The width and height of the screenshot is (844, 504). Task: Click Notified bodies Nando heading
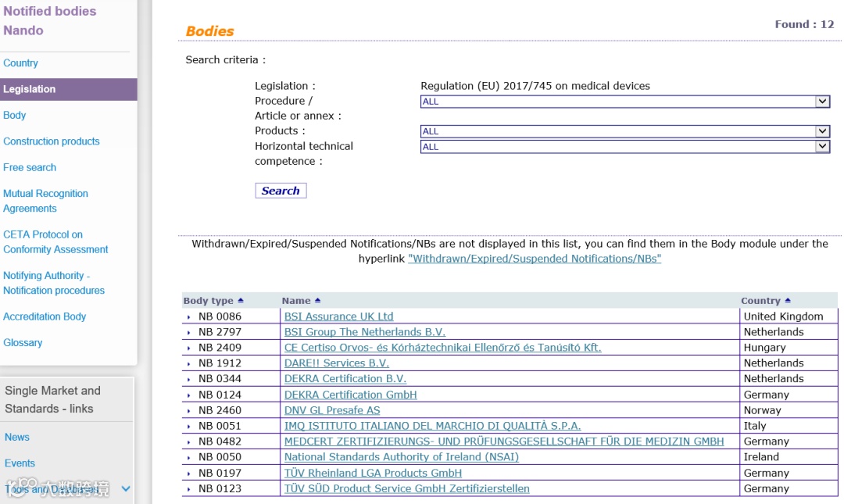tap(49, 20)
